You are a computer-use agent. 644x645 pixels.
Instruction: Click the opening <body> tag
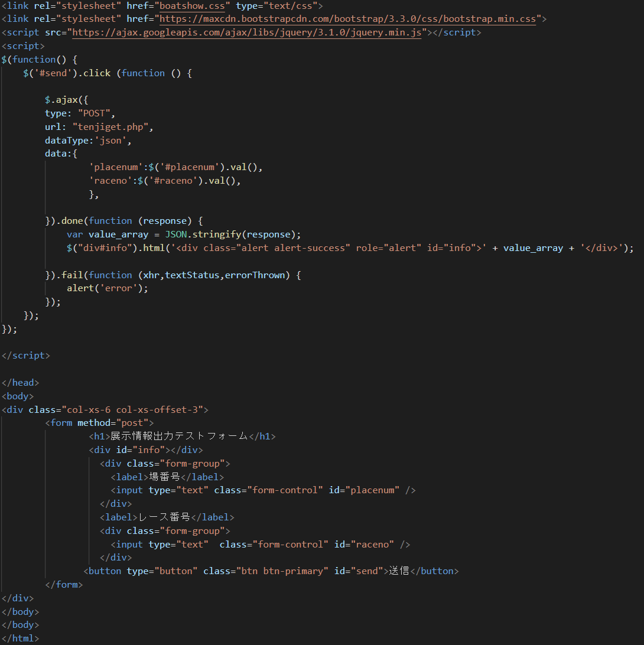[18, 396]
